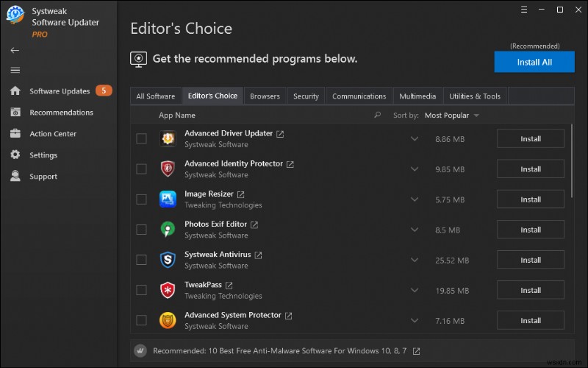Open the Utilities & Tools tab
The image size is (588, 368).
click(x=475, y=96)
